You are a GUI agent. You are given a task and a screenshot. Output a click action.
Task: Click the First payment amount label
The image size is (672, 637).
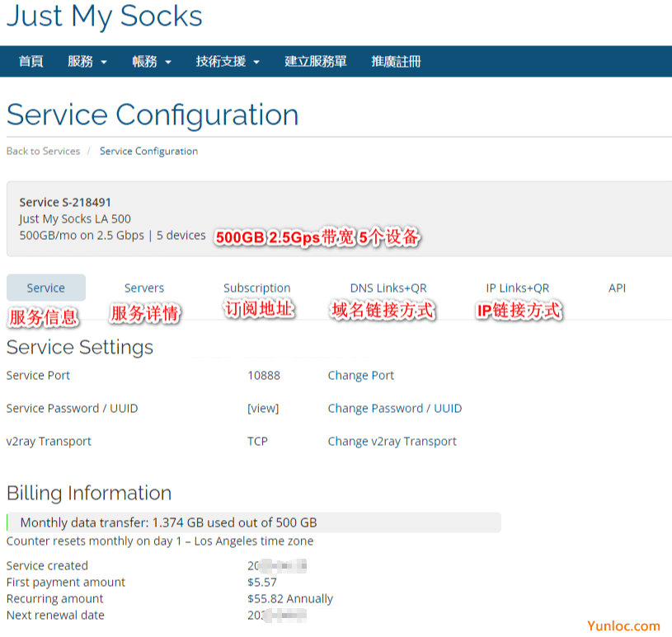[66, 582]
